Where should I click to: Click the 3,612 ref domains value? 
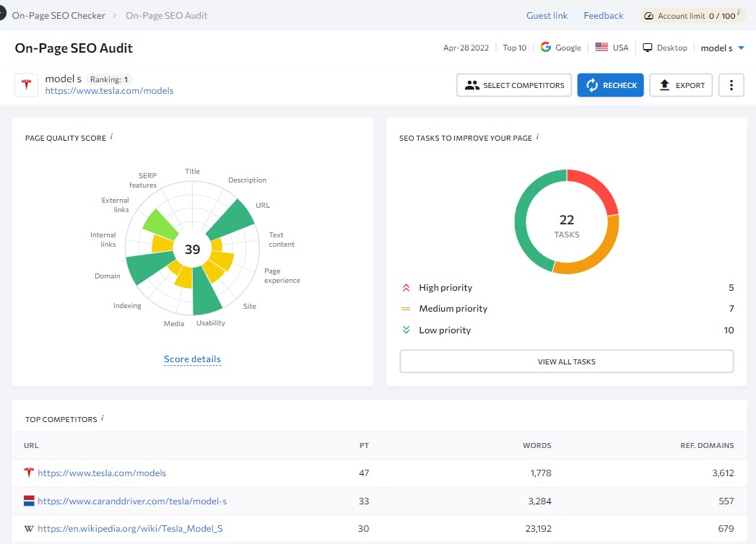723,473
